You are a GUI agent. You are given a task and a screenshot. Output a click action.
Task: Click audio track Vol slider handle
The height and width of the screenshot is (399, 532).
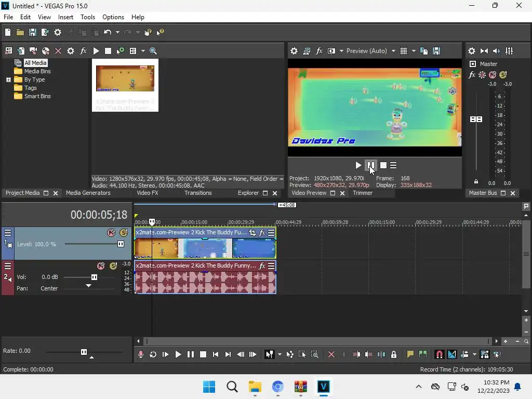click(94, 277)
